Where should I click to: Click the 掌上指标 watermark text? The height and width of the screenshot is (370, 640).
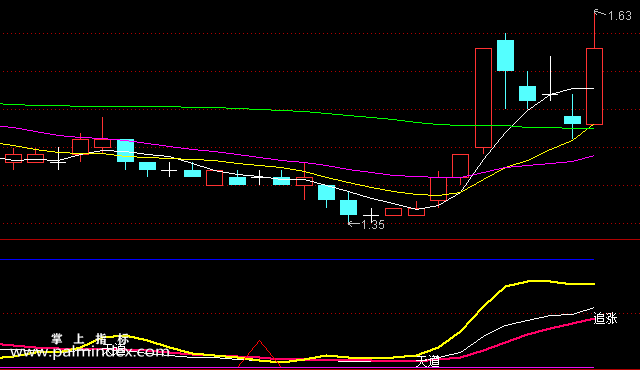[90, 339]
